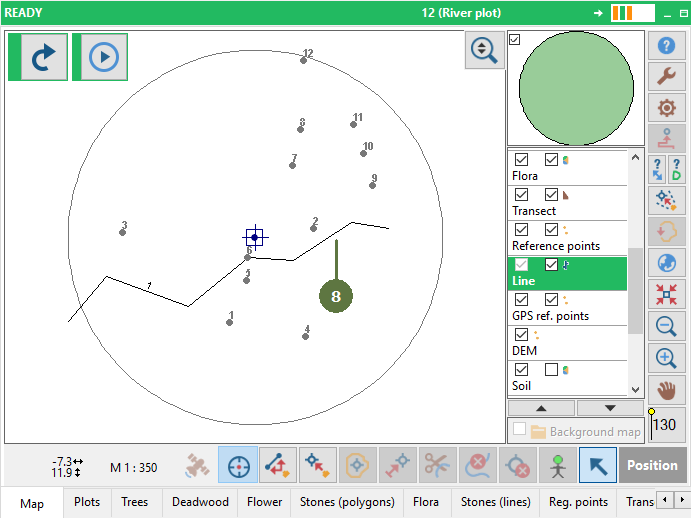Toggle first checkbox of Transect layer
691x518 pixels.
[x=521, y=194]
